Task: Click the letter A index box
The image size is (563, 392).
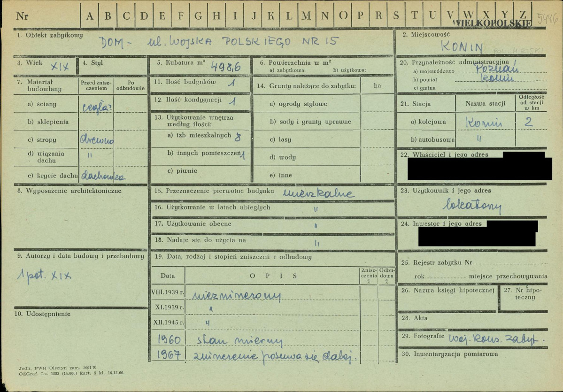Action: click(90, 15)
